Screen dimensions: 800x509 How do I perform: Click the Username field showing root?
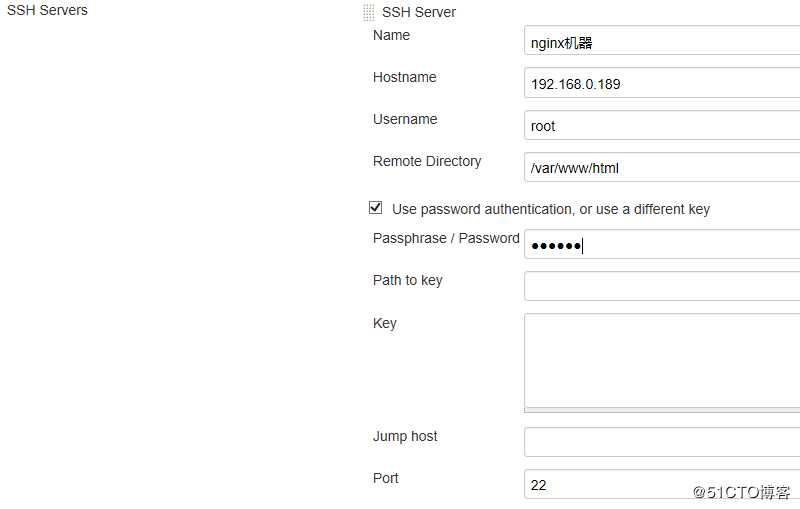coord(660,126)
